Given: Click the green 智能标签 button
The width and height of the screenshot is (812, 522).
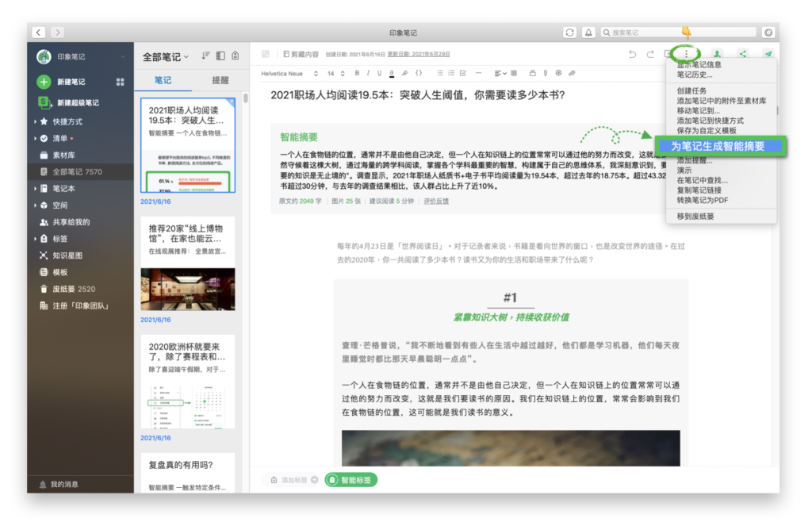Looking at the screenshot, I should pos(351,480).
